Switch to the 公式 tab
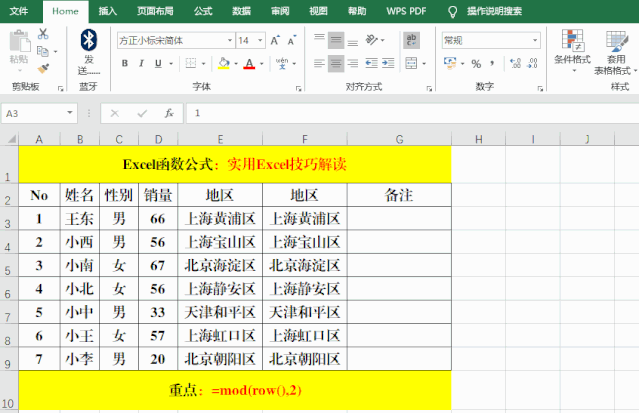The height and width of the screenshot is (413, 639). (203, 11)
